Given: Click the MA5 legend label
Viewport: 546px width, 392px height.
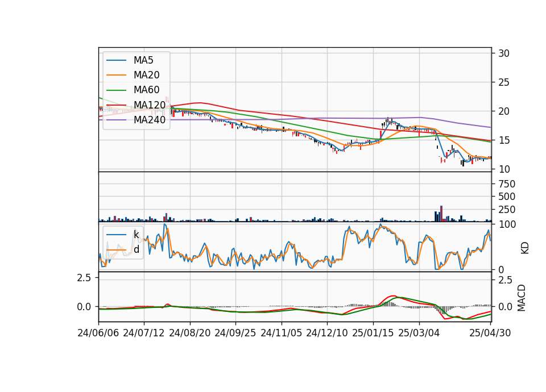Looking at the screenshot, I should click(x=143, y=60).
